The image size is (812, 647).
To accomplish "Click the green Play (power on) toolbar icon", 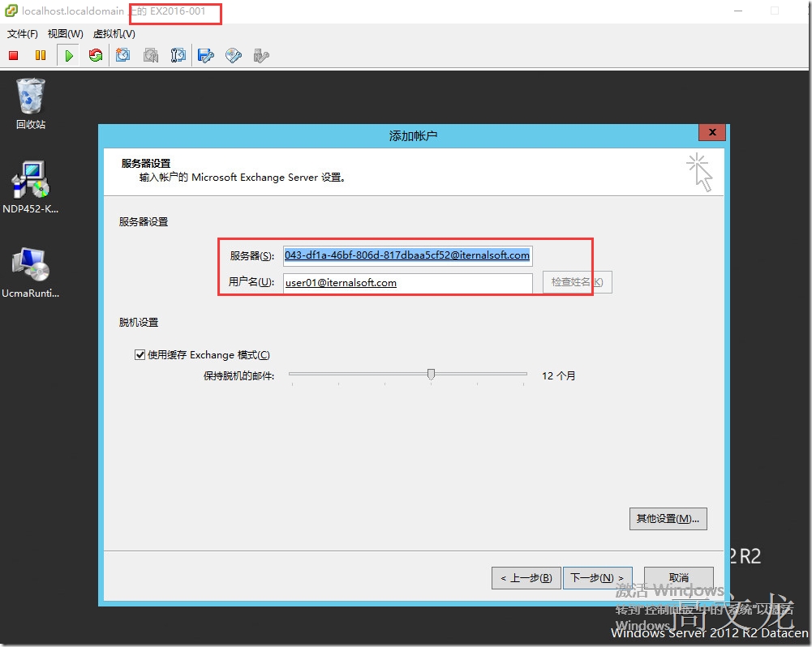I will pyautogui.click(x=69, y=55).
